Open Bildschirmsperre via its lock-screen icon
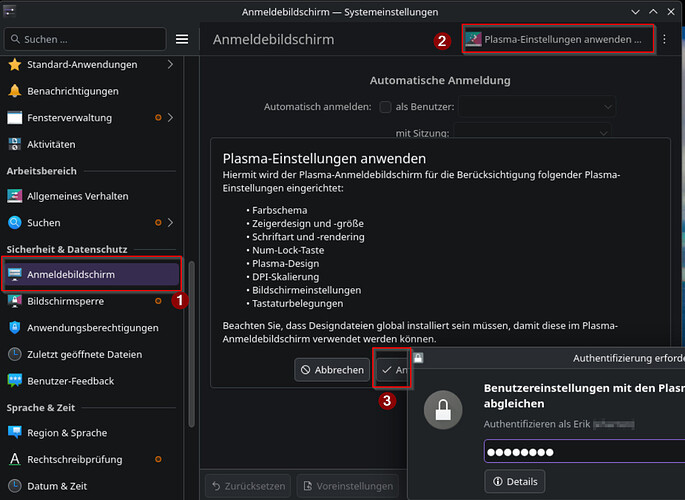Image resolution: width=685 pixels, height=500 pixels. (x=14, y=301)
